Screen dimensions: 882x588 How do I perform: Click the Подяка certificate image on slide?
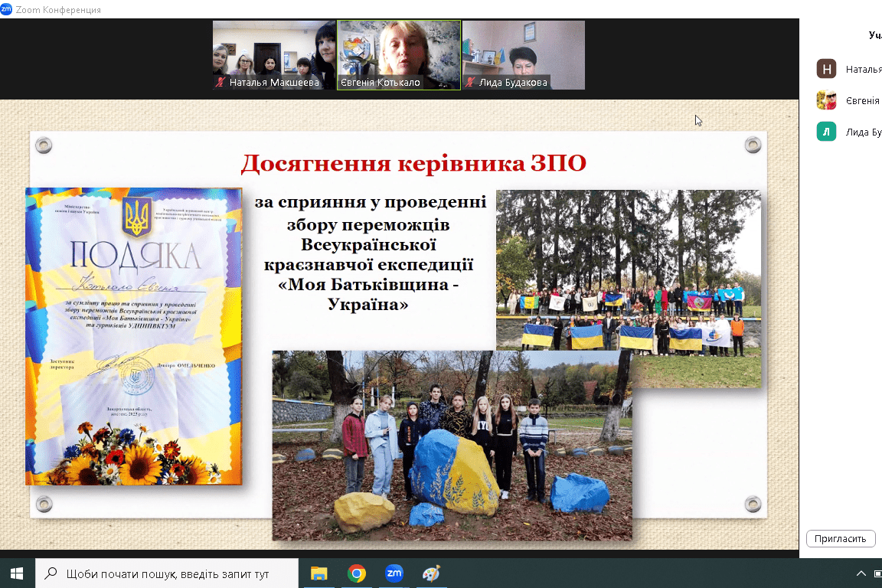134,335
